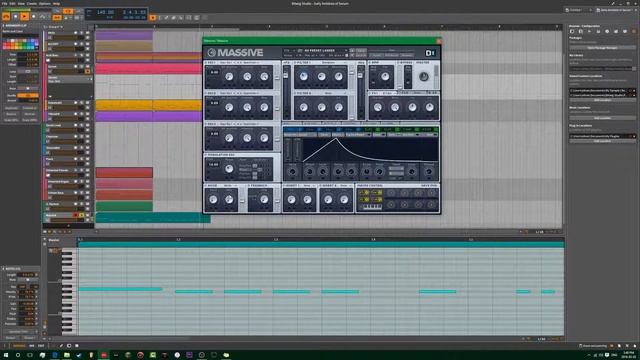Click the Insert 1 dry/wet knob
Screen dimensions: 640x360
(x=291, y=200)
